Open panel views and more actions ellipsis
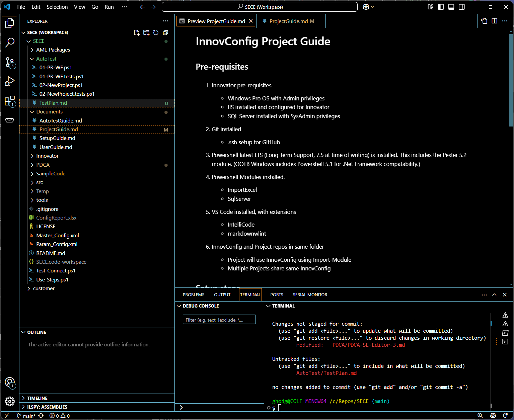Image resolution: width=514 pixels, height=420 pixels. click(484, 295)
